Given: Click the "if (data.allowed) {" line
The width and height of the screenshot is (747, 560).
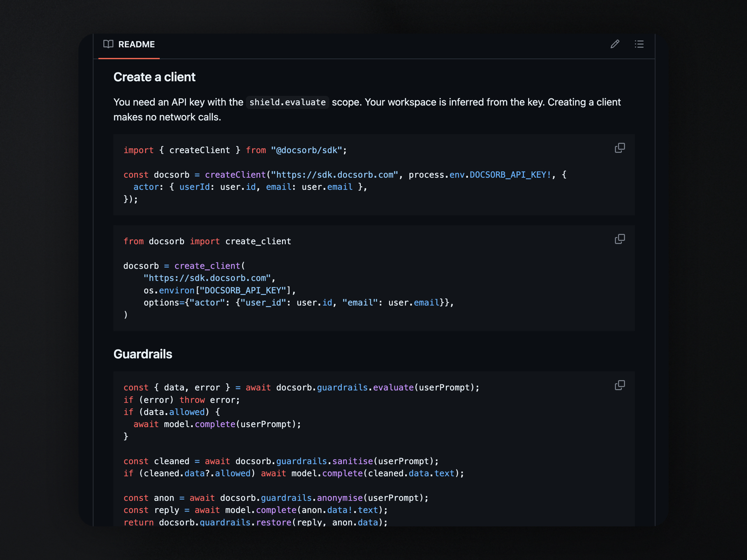Looking at the screenshot, I should (172, 412).
